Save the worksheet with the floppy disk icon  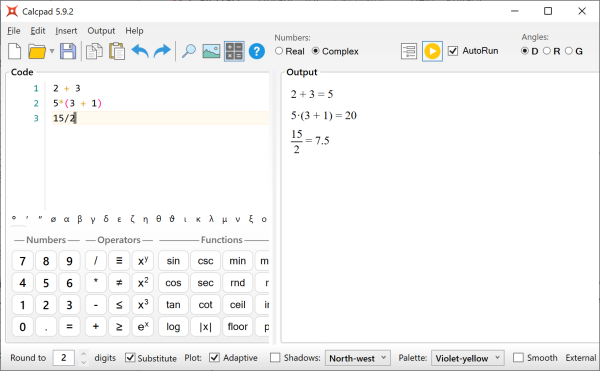pyautogui.click(x=68, y=51)
